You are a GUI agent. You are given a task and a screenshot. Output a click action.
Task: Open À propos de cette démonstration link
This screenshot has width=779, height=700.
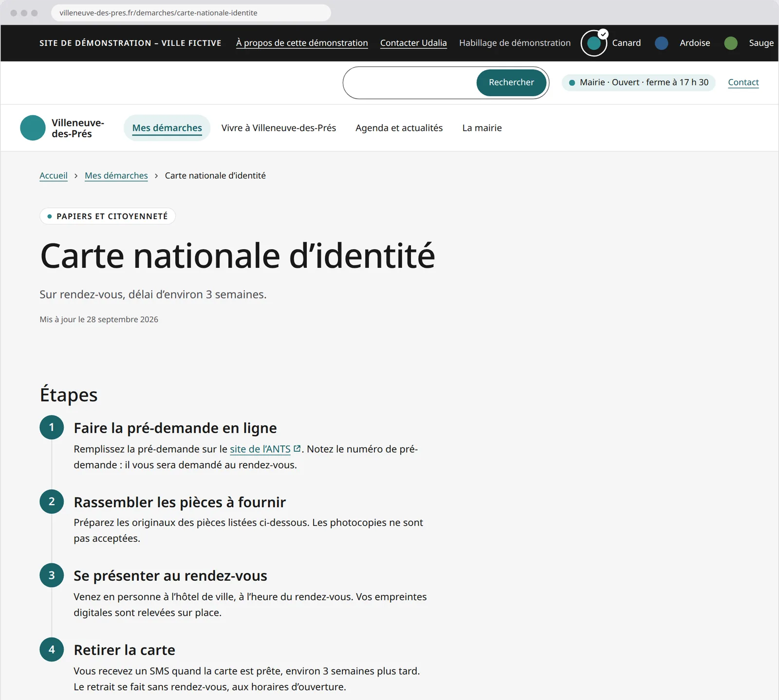pos(302,43)
